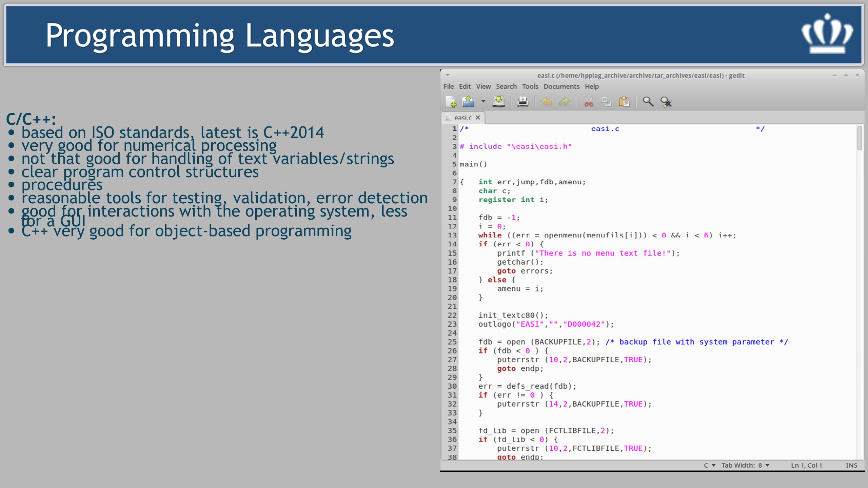Click bullet 'based on ISO standards, latest is C++2014'
The width and height of the screenshot is (868, 488).
173,132
